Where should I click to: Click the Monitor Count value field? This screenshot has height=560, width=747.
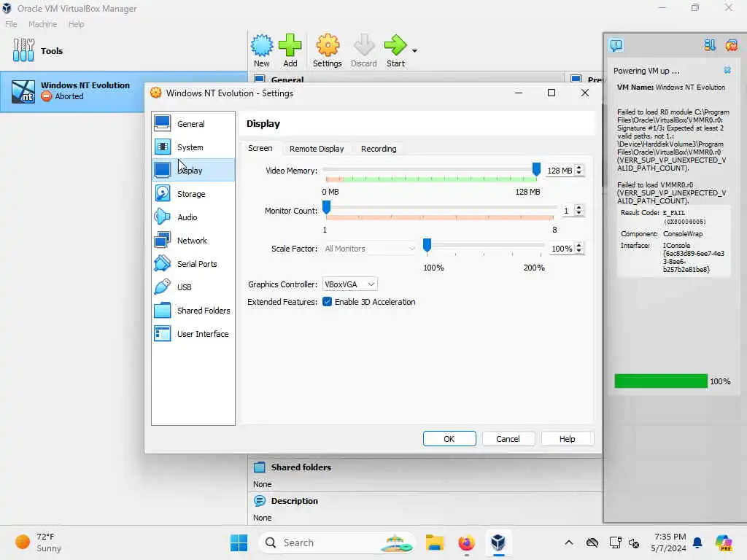pyautogui.click(x=567, y=211)
